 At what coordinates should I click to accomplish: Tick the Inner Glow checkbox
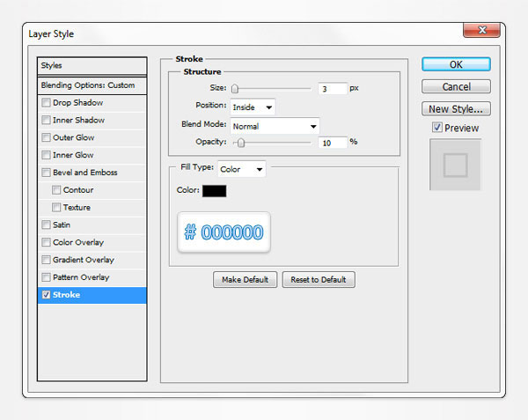click(x=46, y=155)
